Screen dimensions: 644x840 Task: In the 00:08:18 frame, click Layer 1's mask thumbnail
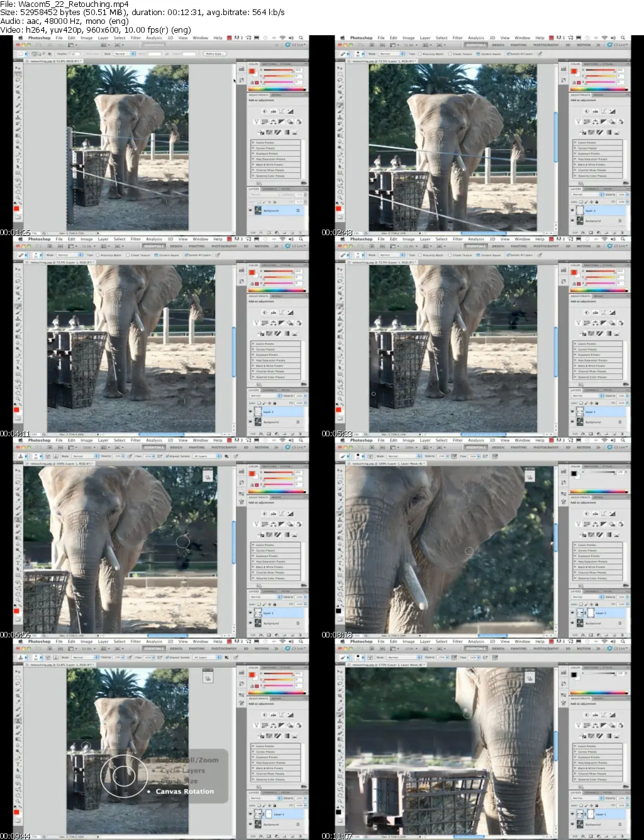click(x=590, y=613)
